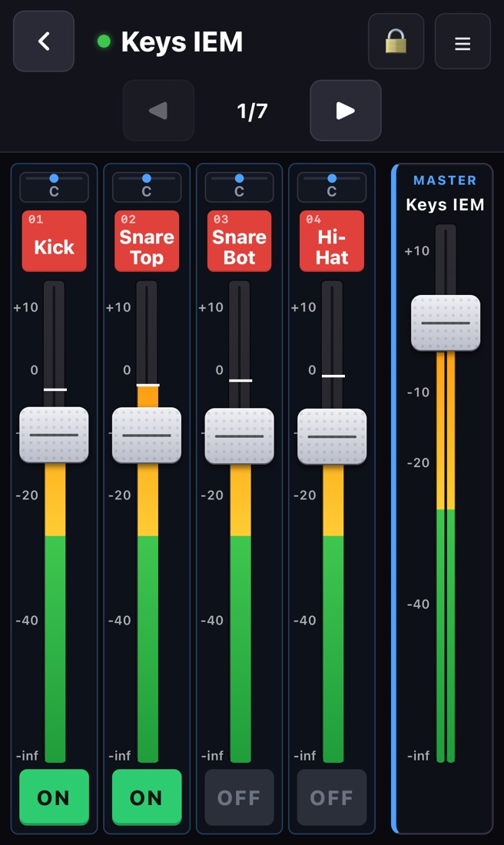This screenshot has width=504, height=845.
Task: Click the Snare Bot strip -40 label
Action: [212, 620]
